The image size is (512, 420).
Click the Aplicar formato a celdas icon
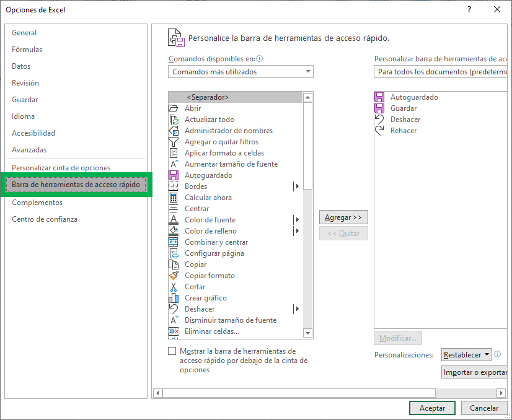point(174,153)
